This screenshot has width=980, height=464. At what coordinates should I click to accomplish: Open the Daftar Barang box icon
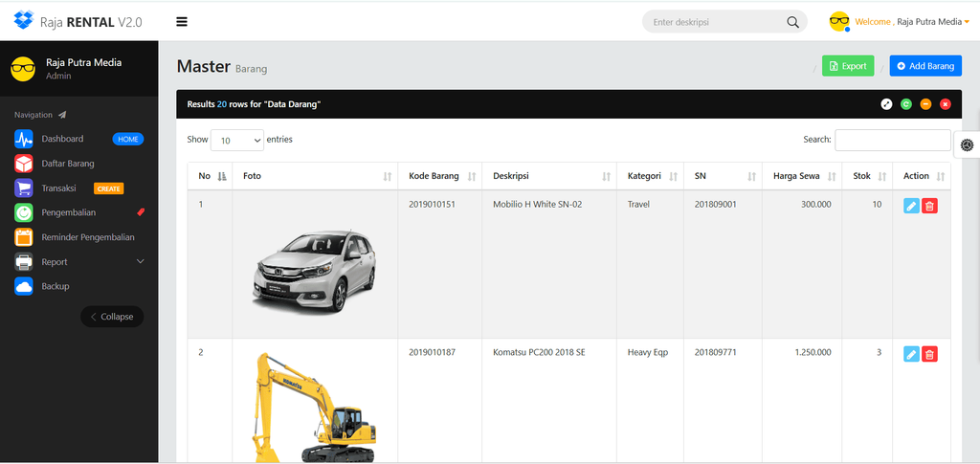click(24, 164)
